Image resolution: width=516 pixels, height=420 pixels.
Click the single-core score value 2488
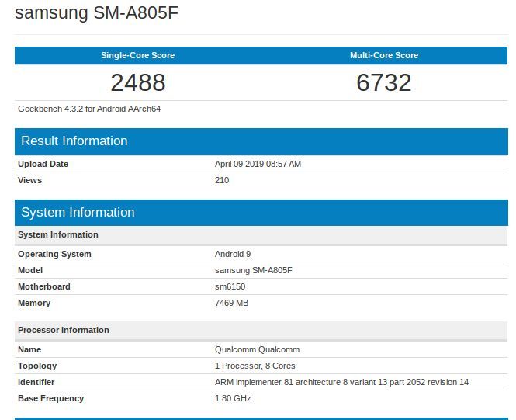(x=137, y=82)
